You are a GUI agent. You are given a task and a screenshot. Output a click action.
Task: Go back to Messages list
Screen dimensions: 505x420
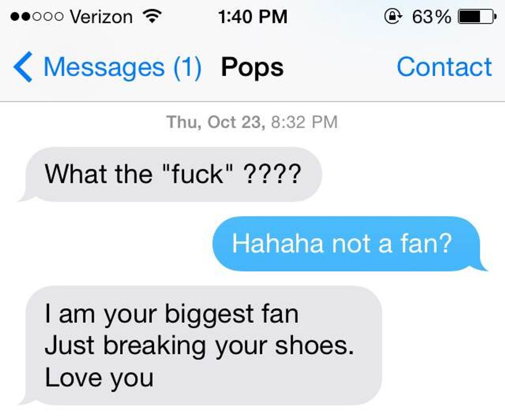(104, 67)
